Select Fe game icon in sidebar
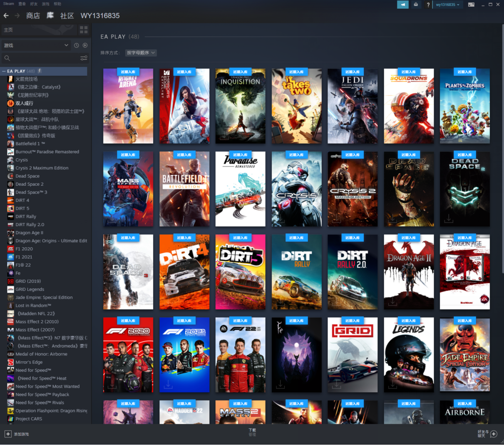This screenshot has width=504, height=445. (x=10, y=273)
